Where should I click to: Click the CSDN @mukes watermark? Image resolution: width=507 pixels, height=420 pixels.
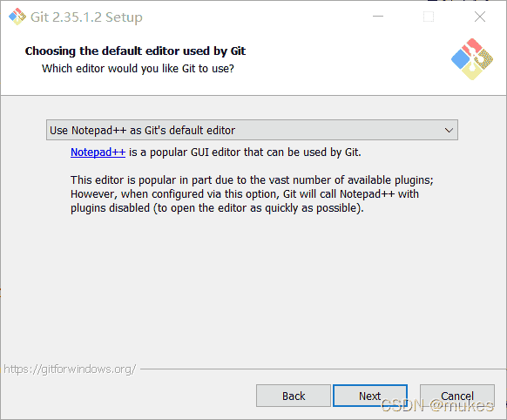[437, 405]
